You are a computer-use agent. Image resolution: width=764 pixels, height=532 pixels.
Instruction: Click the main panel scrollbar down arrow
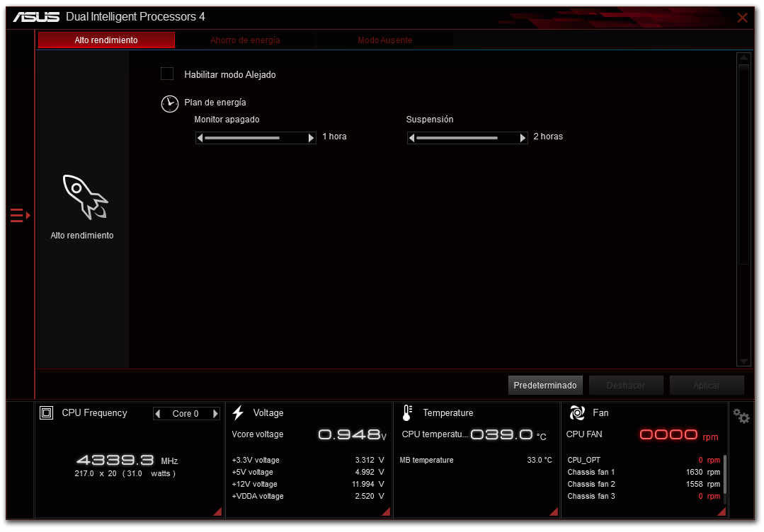pos(743,361)
